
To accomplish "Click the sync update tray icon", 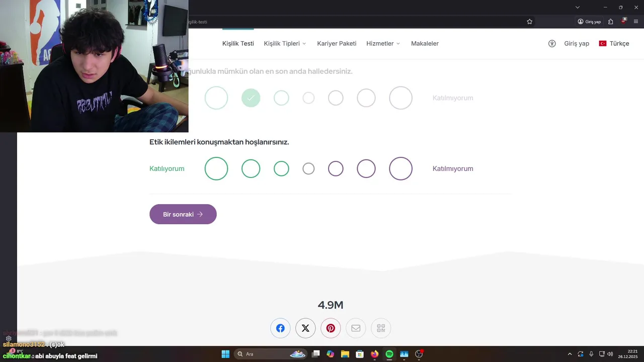I will pos(581,354).
